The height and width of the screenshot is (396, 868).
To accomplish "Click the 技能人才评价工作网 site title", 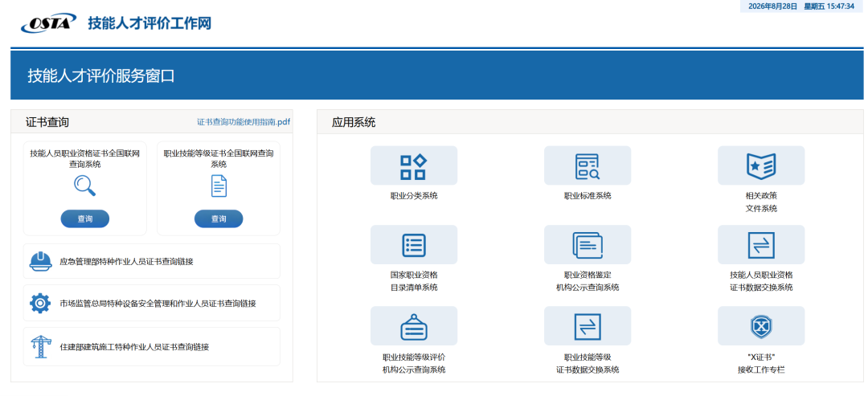I will click(149, 24).
